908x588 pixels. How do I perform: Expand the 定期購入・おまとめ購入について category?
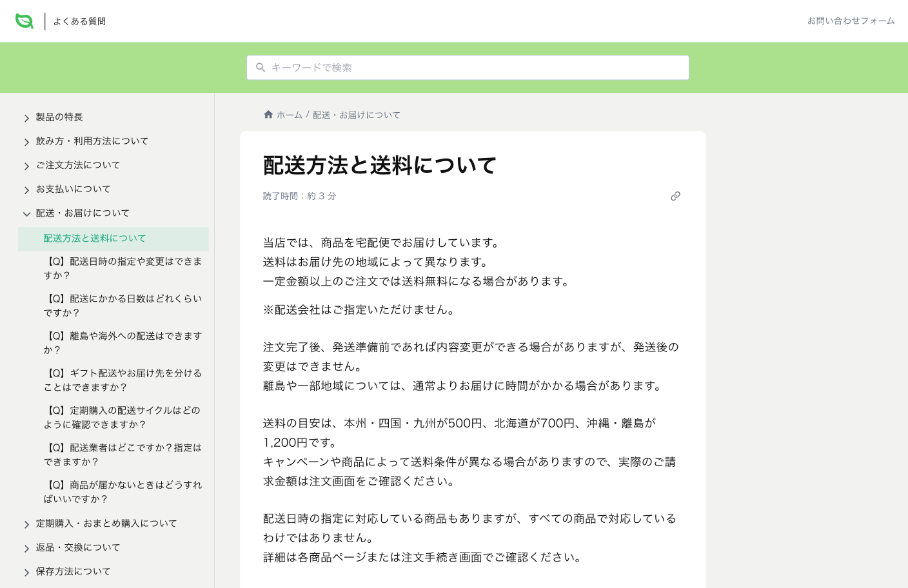[26, 524]
